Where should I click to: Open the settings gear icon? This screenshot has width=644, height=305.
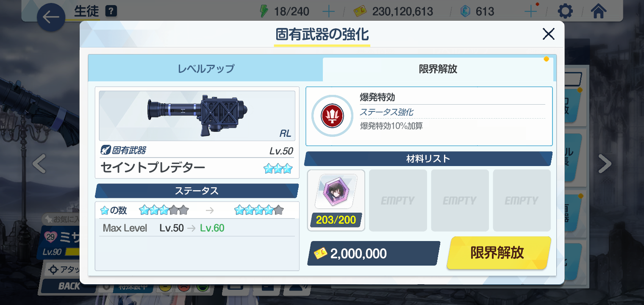[x=565, y=11]
